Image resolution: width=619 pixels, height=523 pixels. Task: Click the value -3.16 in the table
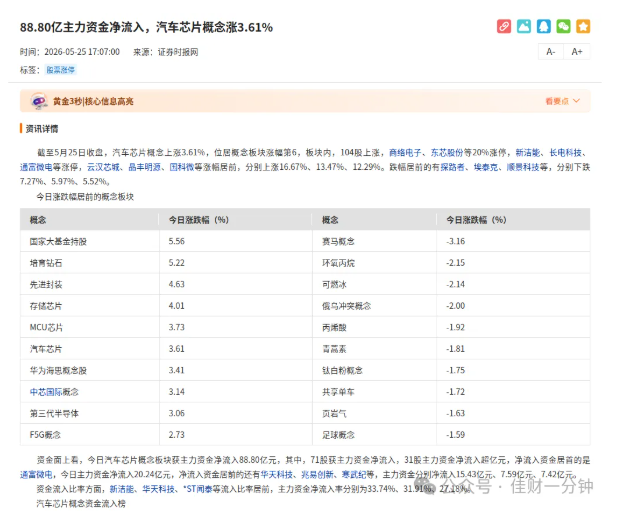click(456, 241)
